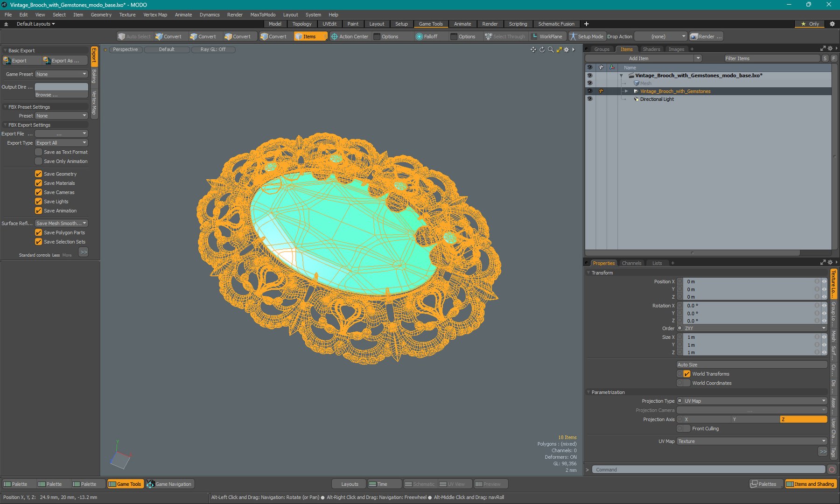Open the Projection Type dropdown
The height and width of the screenshot is (504, 840).
point(755,401)
